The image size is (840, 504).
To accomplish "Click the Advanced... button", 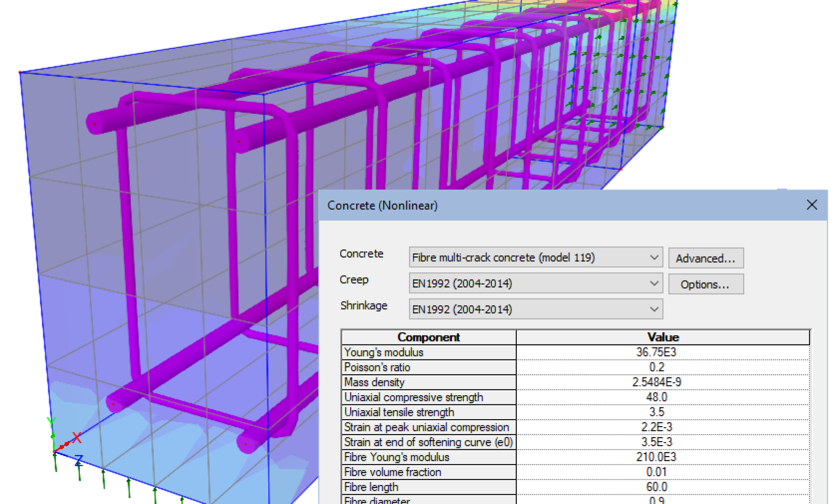I will [x=706, y=258].
